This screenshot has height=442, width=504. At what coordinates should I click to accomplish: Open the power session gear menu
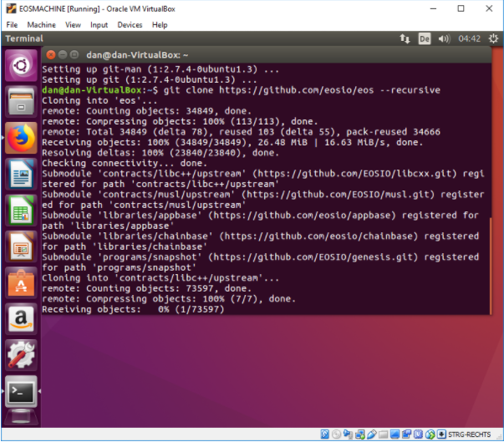(493, 39)
